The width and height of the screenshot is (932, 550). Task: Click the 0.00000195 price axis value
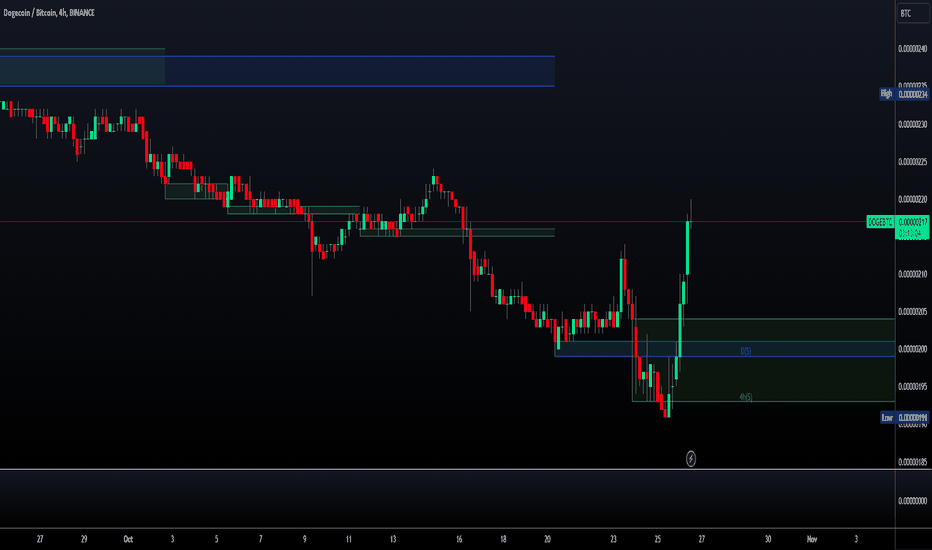pyautogui.click(x=912, y=386)
